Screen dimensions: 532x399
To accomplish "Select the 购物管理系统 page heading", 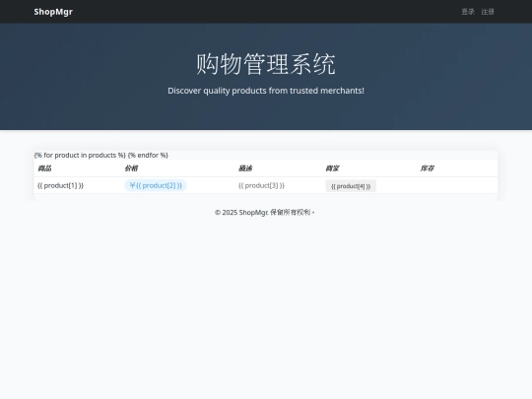I will tap(266, 64).
